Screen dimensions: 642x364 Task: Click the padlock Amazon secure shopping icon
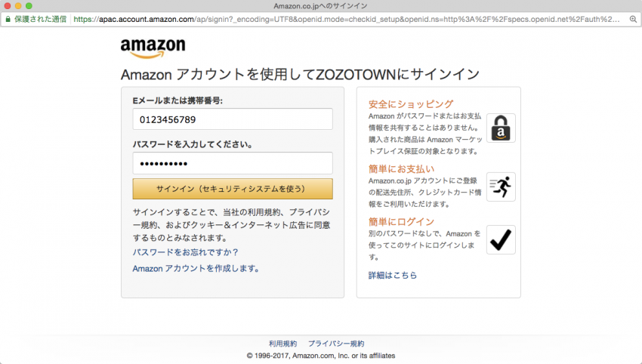coord(501,128)
